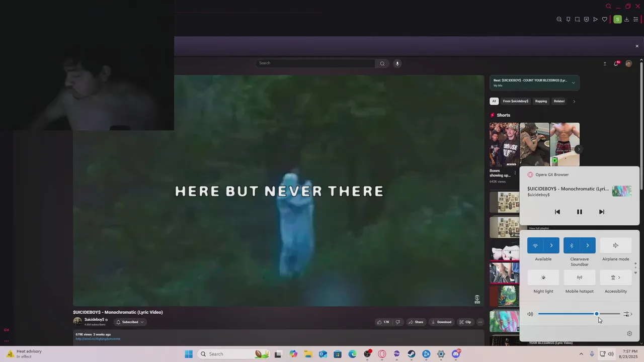Toggle Mobile hotspot
The width and height of the screenshot is (644, 362).
pos(580,278)
